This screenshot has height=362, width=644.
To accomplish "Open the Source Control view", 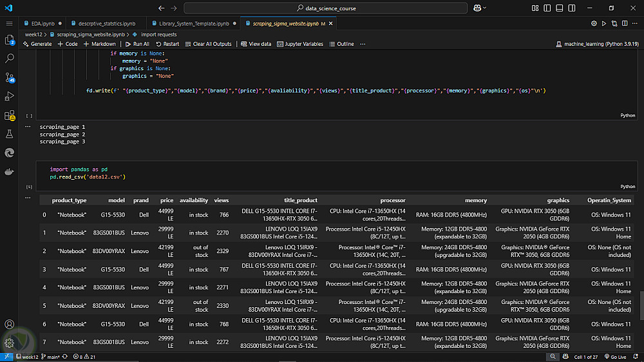I will pos(10,77).
